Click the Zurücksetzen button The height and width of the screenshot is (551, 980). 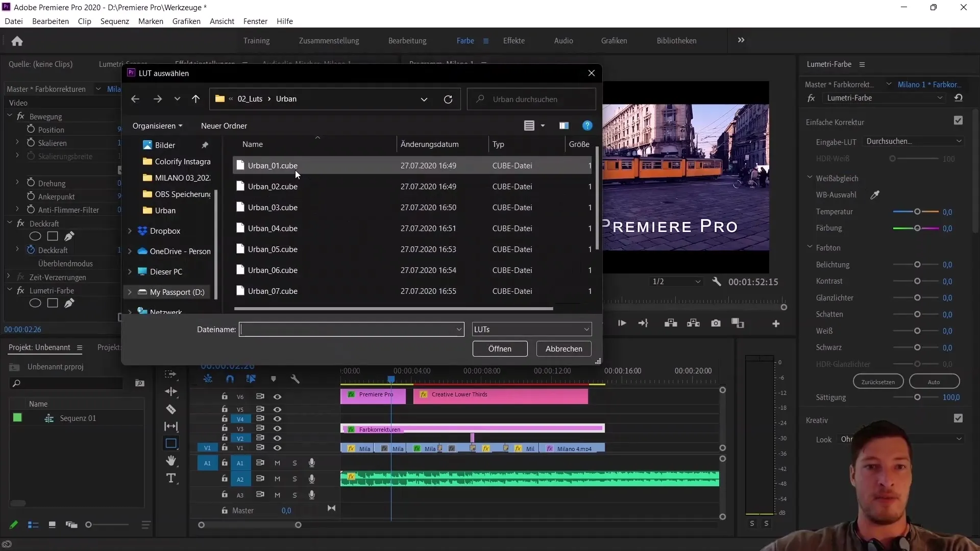[878, 382]
